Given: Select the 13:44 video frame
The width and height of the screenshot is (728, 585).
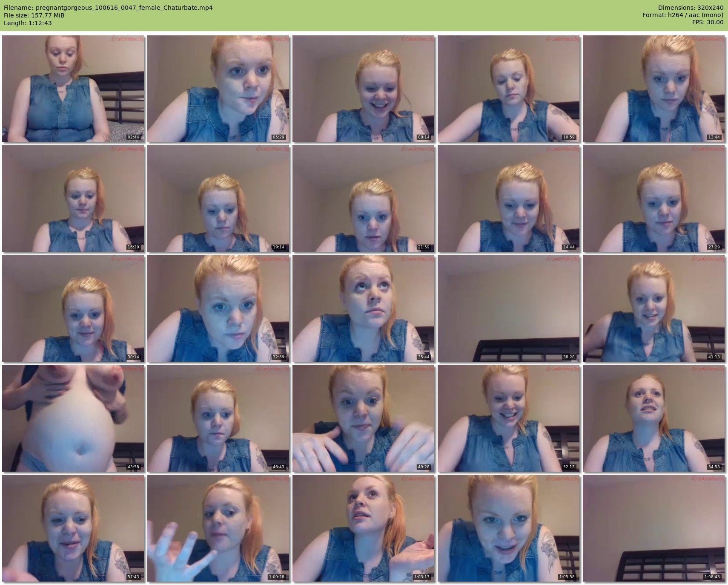Looking at the screenshot, I should coord(654,89).
